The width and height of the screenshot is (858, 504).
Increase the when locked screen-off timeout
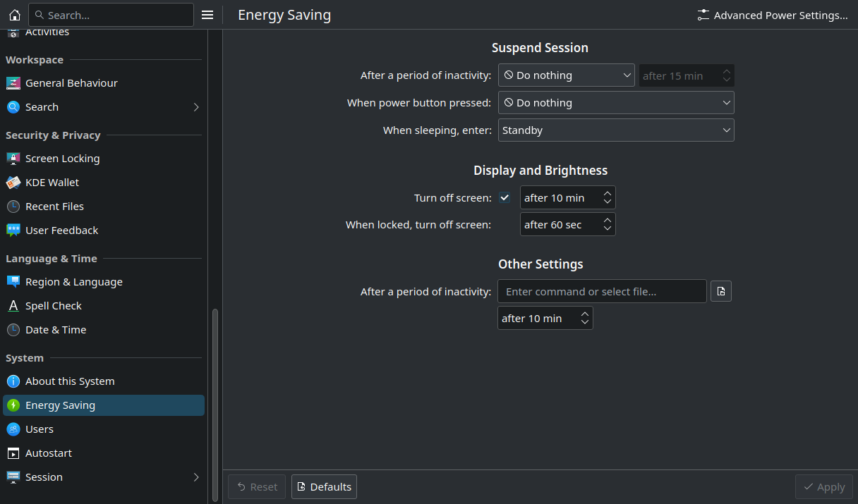608,221
